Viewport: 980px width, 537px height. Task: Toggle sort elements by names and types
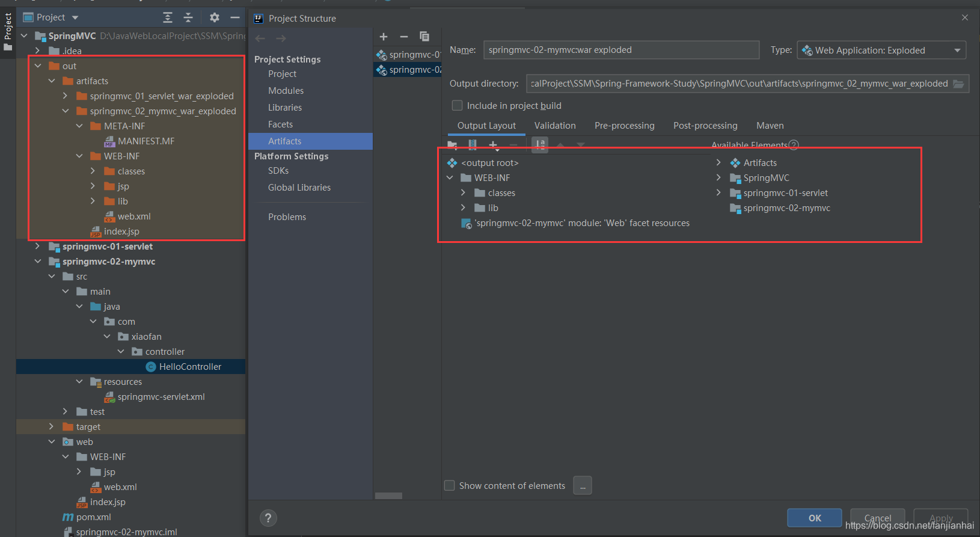[x=540, y=145]
